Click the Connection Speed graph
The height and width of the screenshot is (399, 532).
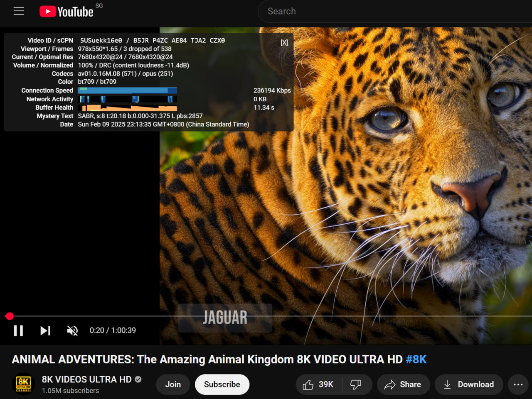(x=127, y=91)
